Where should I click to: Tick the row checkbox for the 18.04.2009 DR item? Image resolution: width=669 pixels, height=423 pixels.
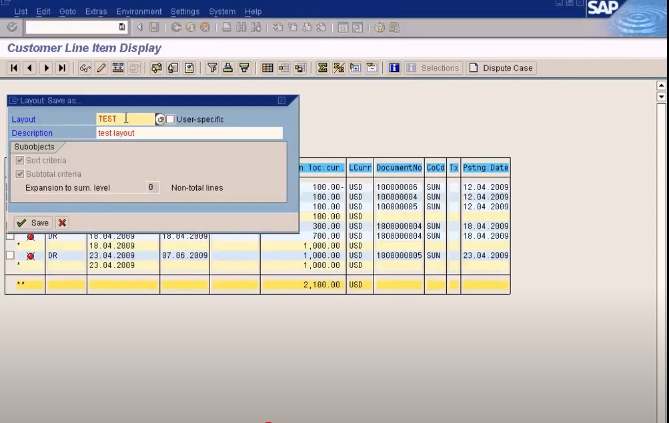(x=10, y=236)
